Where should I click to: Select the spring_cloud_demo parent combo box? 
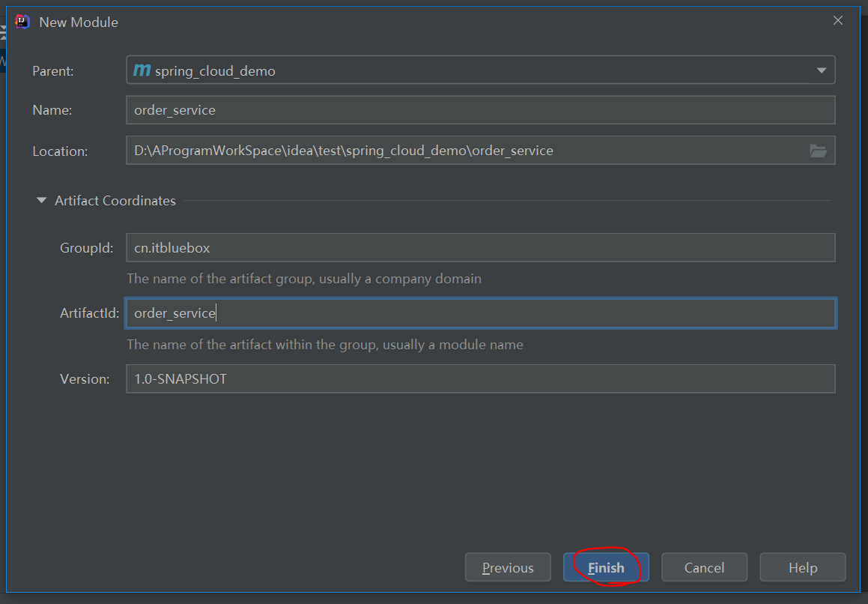[479, 71]
